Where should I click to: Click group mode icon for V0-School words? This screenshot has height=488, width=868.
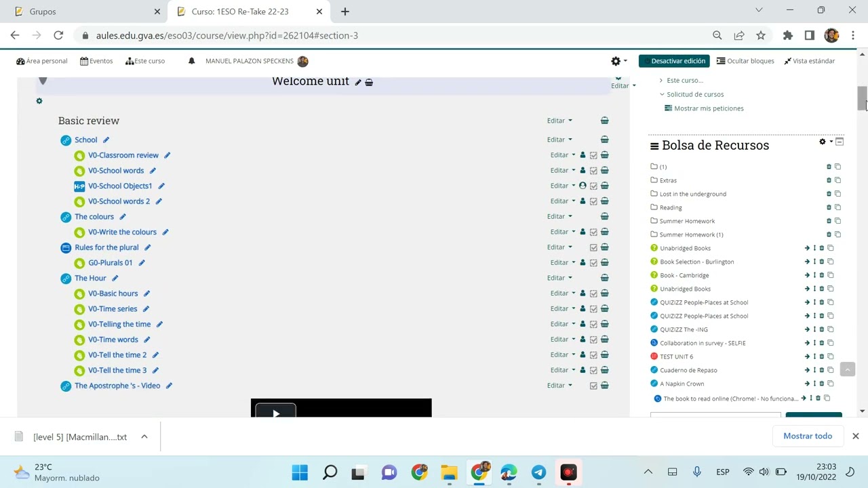coord(583,170)
